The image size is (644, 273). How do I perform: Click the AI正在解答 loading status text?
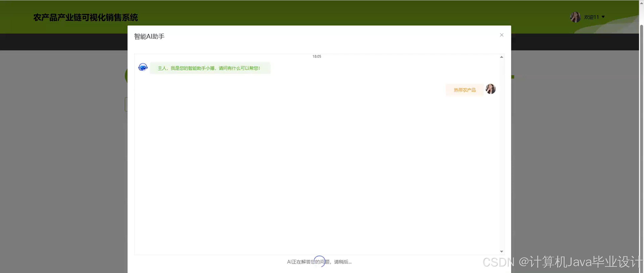319,262
